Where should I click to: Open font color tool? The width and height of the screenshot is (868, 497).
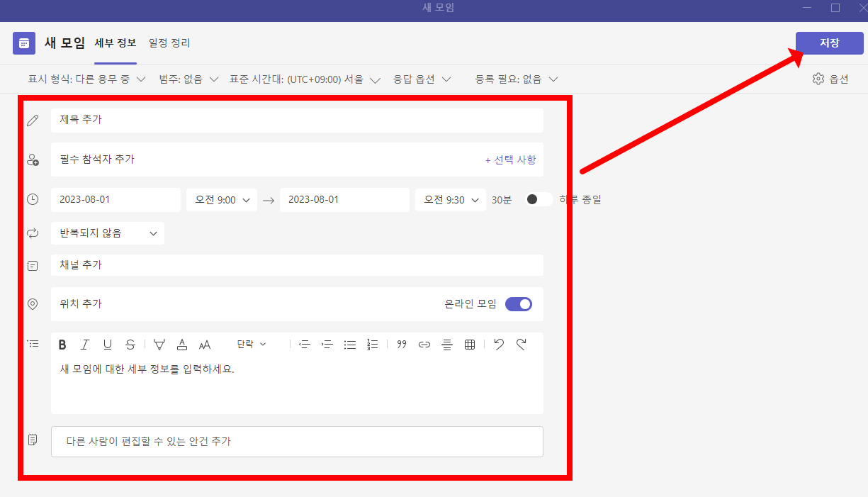coord(182,345)
